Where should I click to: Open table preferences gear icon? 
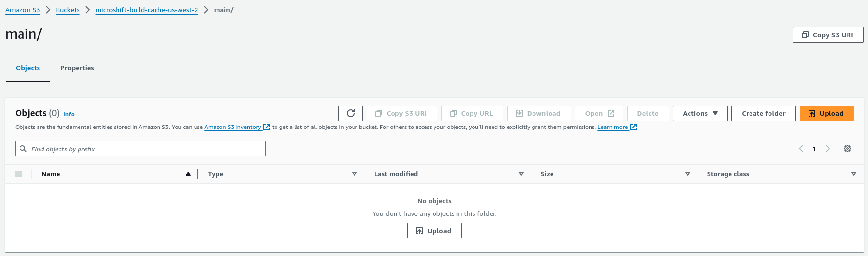click(848, 149)
